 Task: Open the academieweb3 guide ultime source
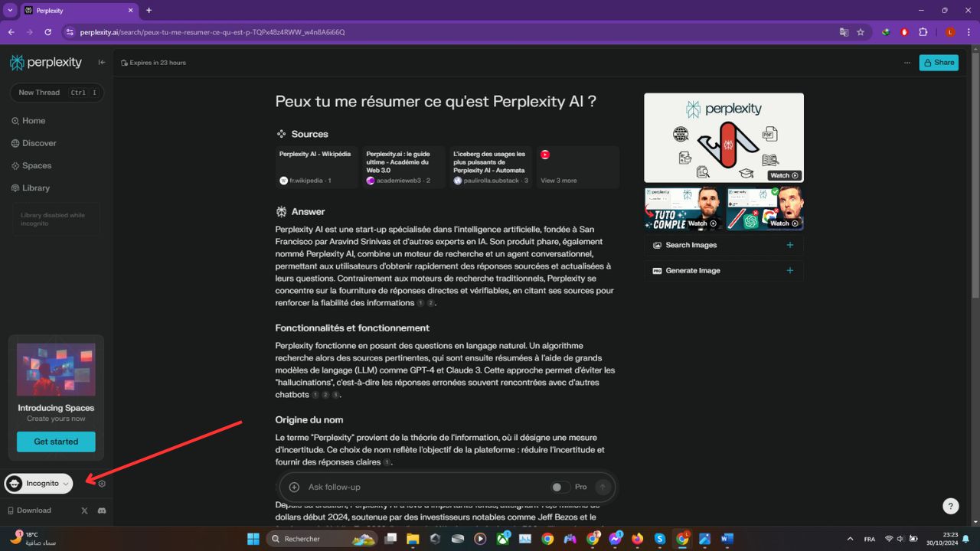click(403, 167)
